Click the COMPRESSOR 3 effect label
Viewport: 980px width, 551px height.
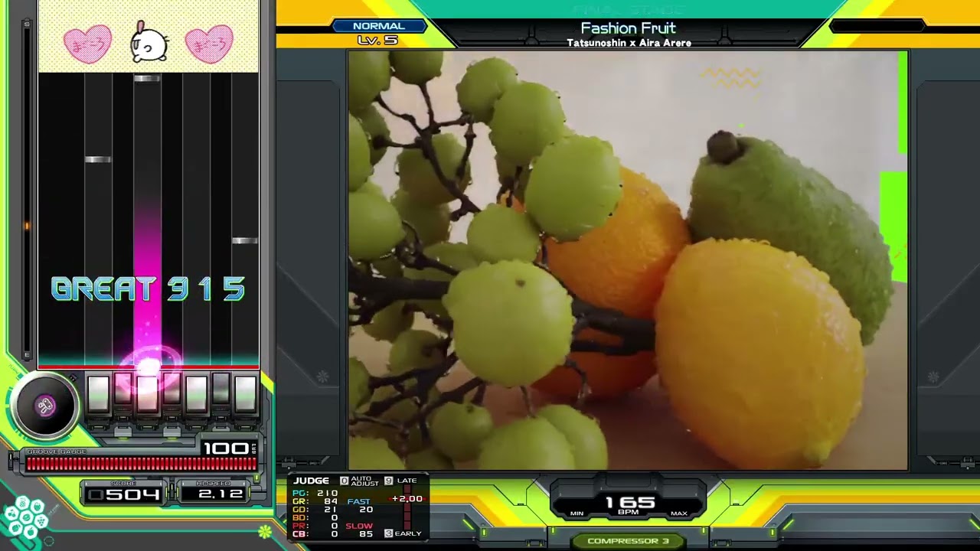628,541
